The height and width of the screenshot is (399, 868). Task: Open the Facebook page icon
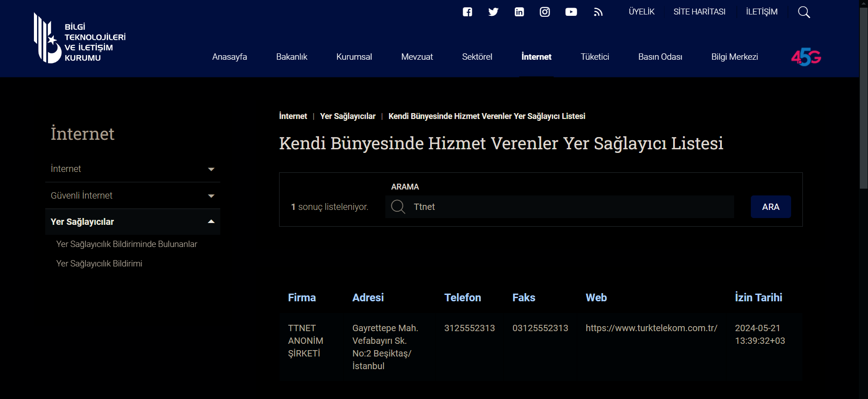467,12
